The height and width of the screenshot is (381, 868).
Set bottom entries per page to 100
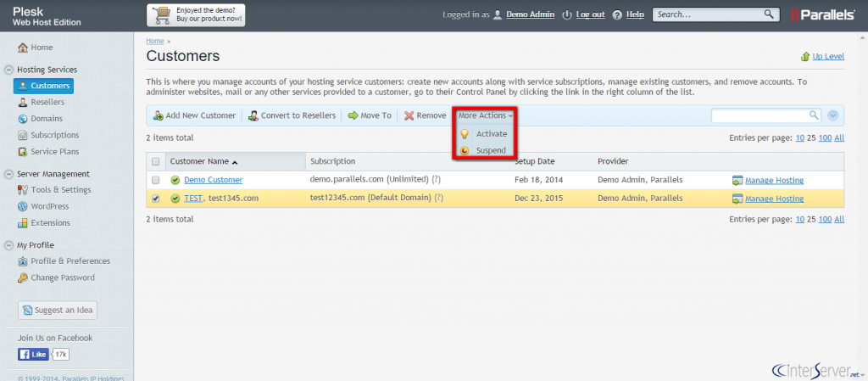(826, 219)
